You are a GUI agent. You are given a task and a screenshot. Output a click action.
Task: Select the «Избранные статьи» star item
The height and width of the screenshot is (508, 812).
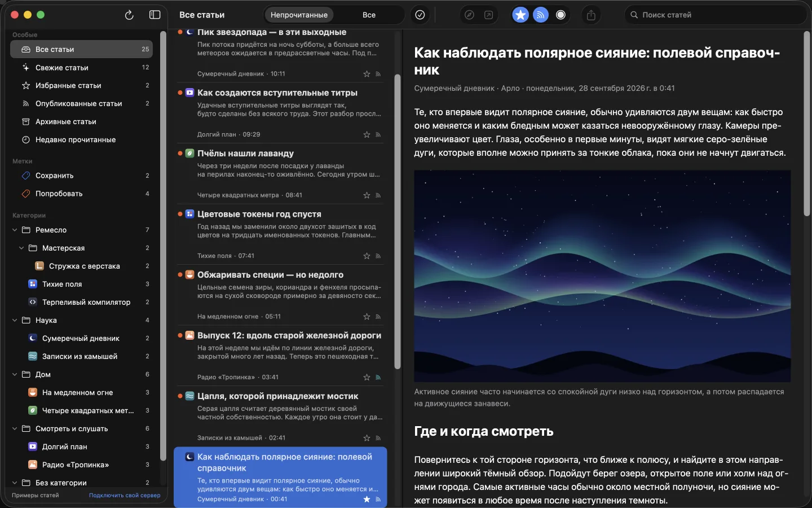[81, 86]
